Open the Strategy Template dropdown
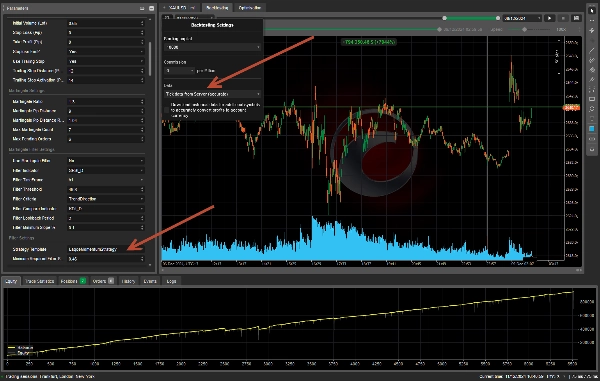 click(106, 249)
